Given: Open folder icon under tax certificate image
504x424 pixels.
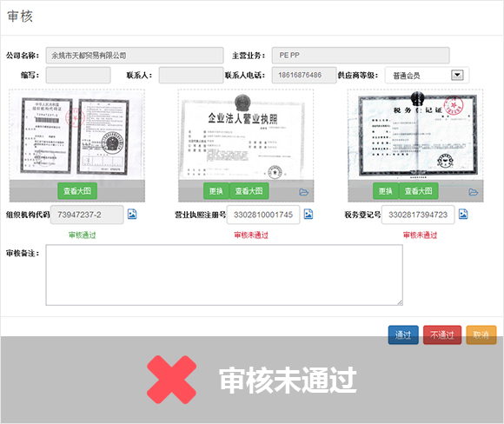Looking at the screenshot, I should [x=473, y=192].
